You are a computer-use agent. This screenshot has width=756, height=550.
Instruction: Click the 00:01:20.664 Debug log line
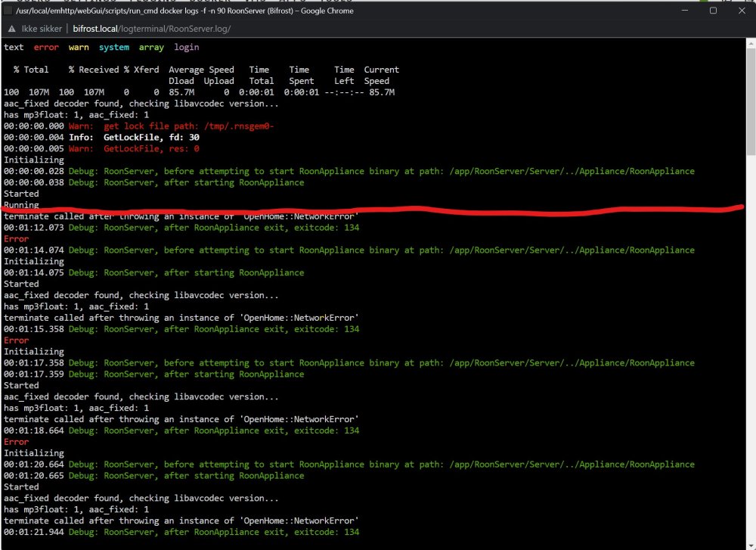pos(349,465)
